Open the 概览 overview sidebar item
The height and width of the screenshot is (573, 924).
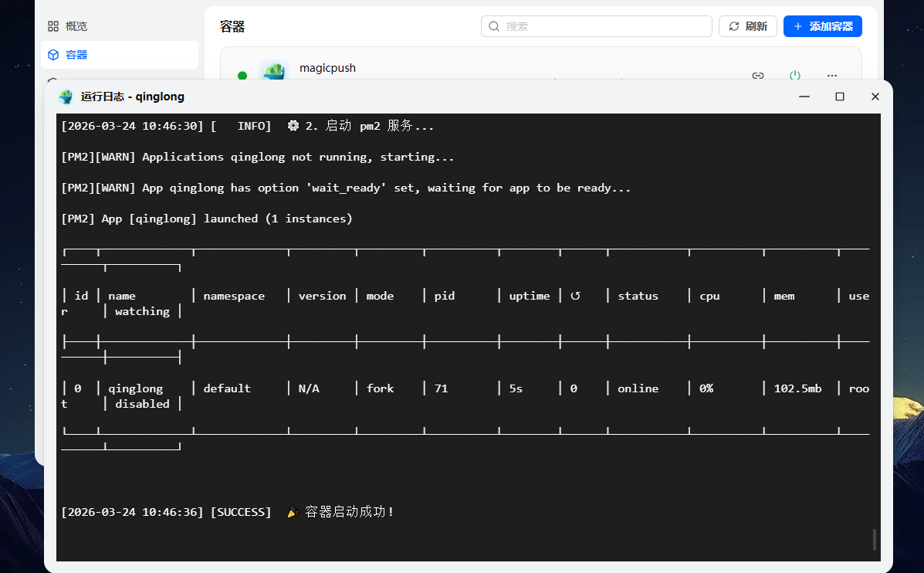[119, 26]
